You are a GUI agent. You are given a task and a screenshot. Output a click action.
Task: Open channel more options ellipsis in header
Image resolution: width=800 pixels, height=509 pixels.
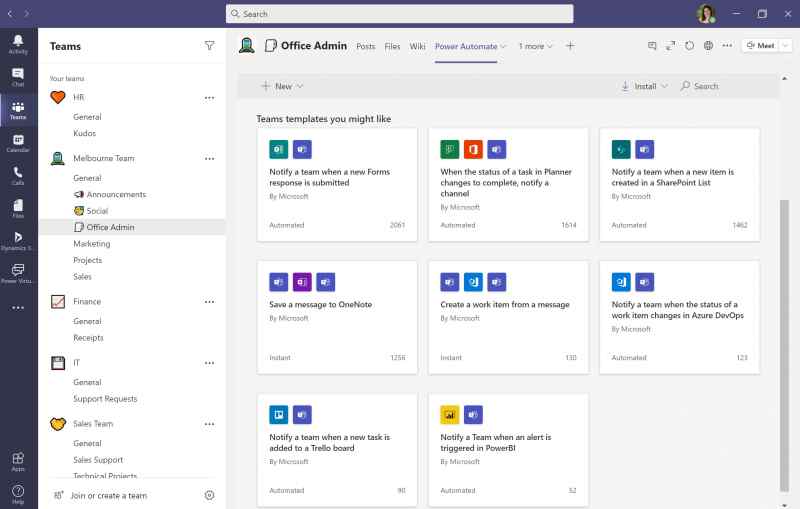point(727,46)
